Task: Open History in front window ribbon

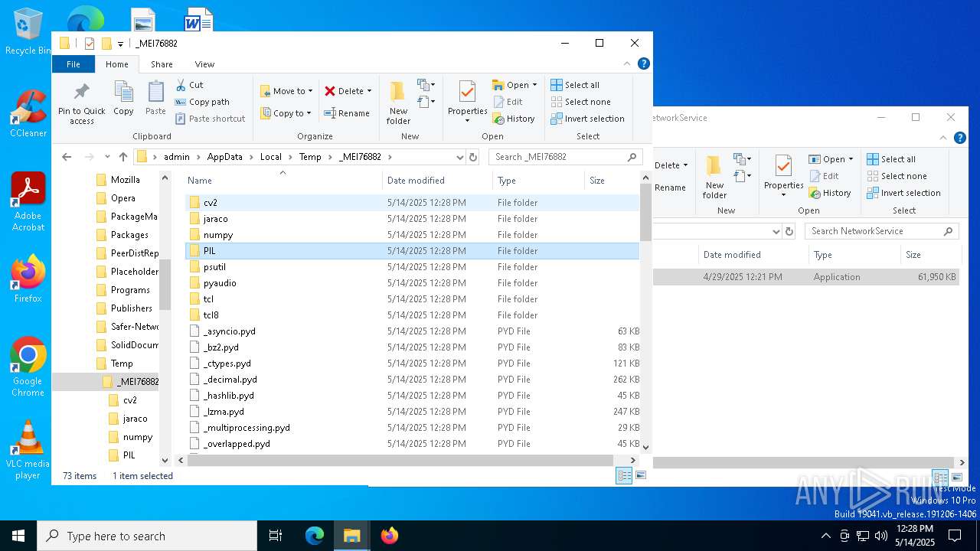Action: coord(514,119)
